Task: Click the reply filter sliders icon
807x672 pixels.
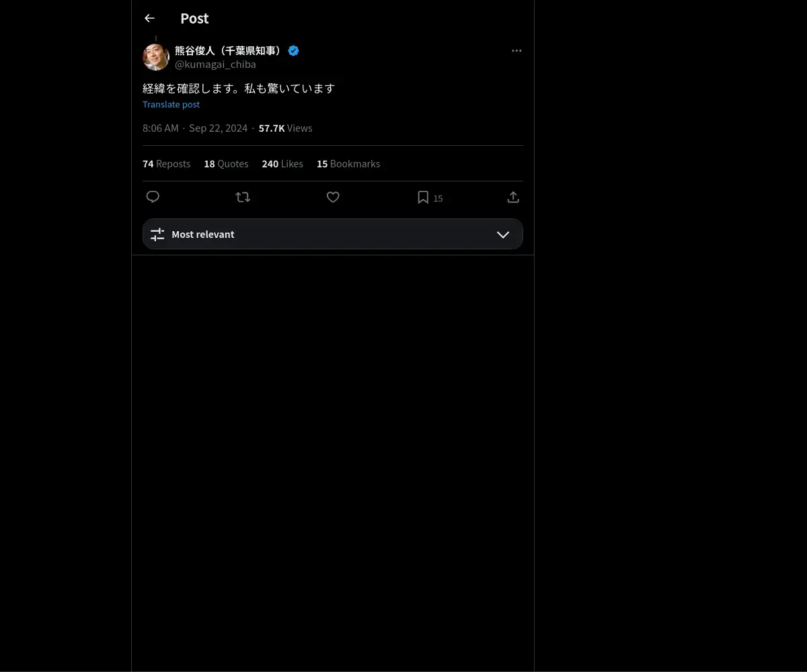Action: point(157,235)
